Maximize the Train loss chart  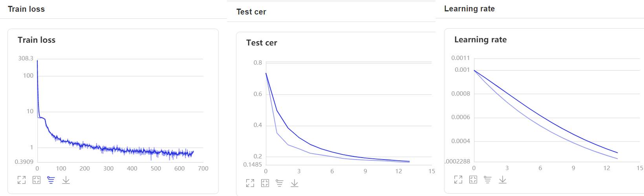pyautogui.click(x=22, y=180)
